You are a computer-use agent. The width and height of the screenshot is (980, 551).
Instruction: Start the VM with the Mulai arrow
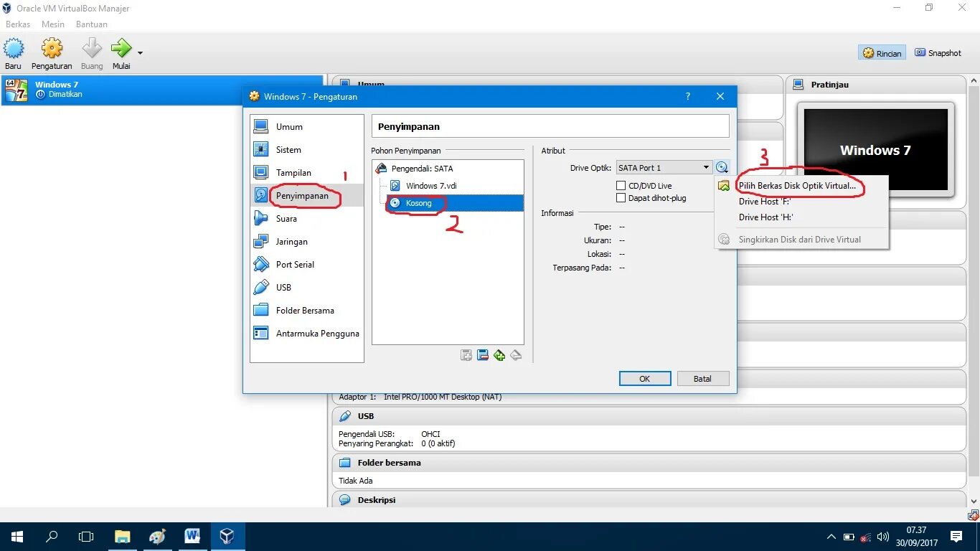tap(121, 54)
